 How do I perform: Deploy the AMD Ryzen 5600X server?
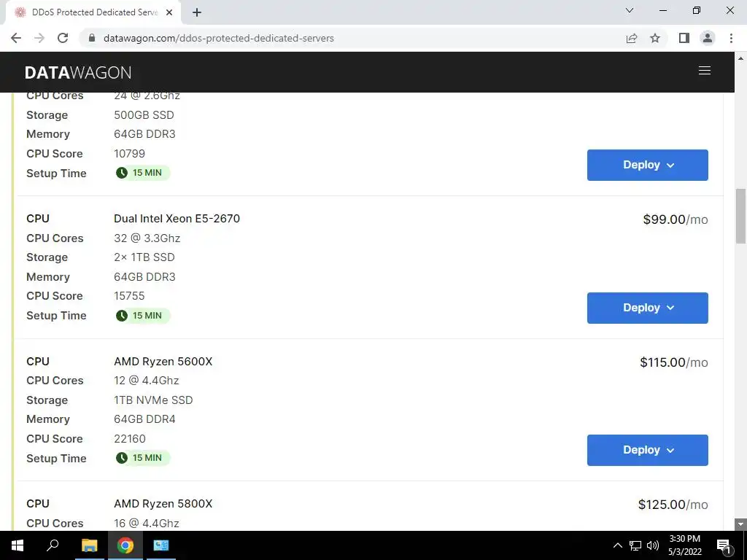click(648, 450)
